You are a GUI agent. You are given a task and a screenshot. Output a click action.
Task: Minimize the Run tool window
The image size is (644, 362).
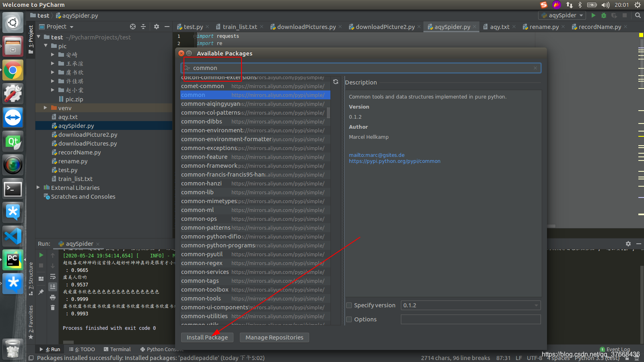tap(638, 244)
